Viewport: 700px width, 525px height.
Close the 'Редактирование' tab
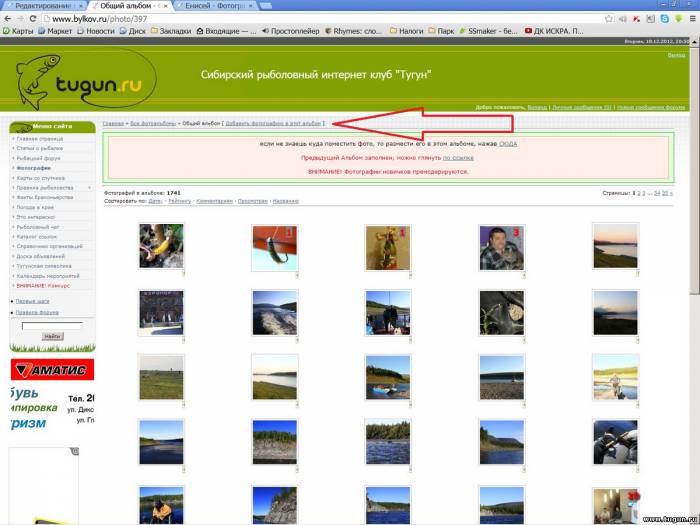pyautogui.click(x=81, y=6)
